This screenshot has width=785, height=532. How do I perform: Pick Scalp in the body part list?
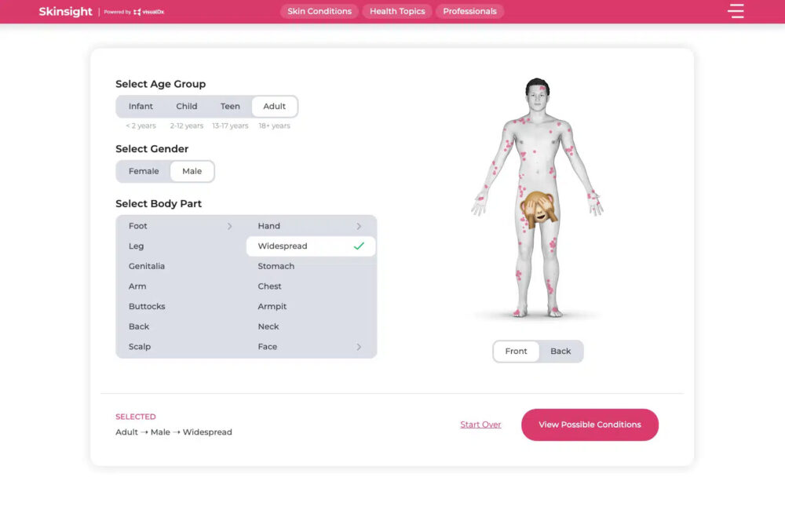140,347
